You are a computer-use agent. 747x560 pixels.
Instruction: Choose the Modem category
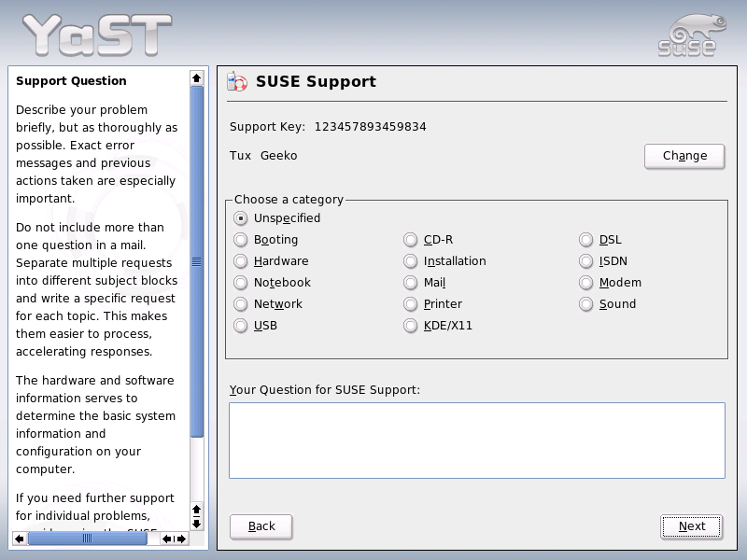(586, 283)
